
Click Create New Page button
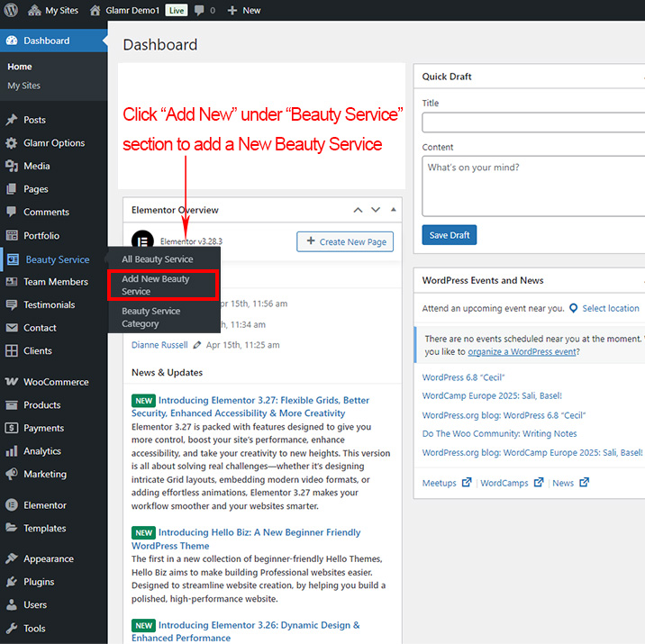click(x=345, y=241)
